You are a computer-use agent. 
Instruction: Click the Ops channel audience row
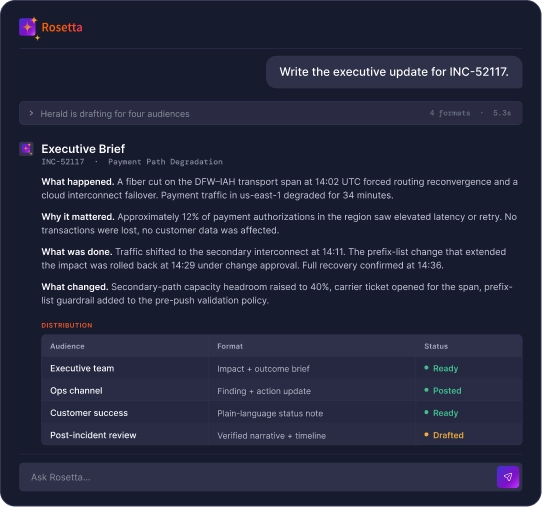[x=281, y=391]
